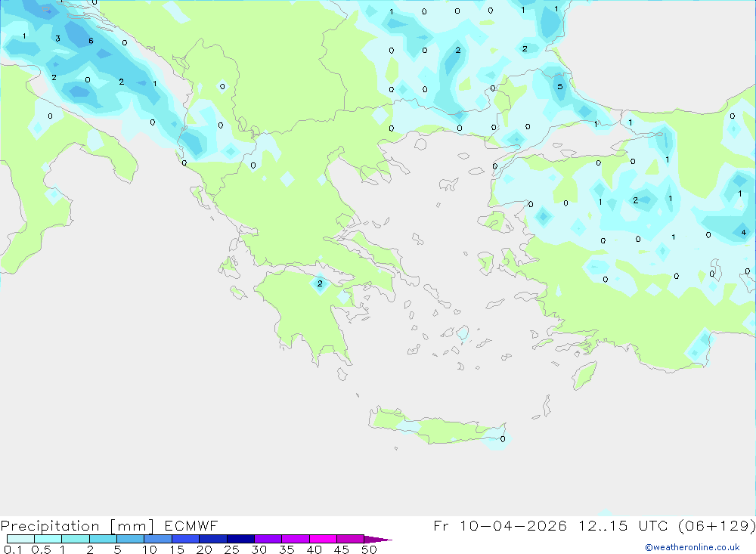Click the "0" value on eastern Crete

503,439
